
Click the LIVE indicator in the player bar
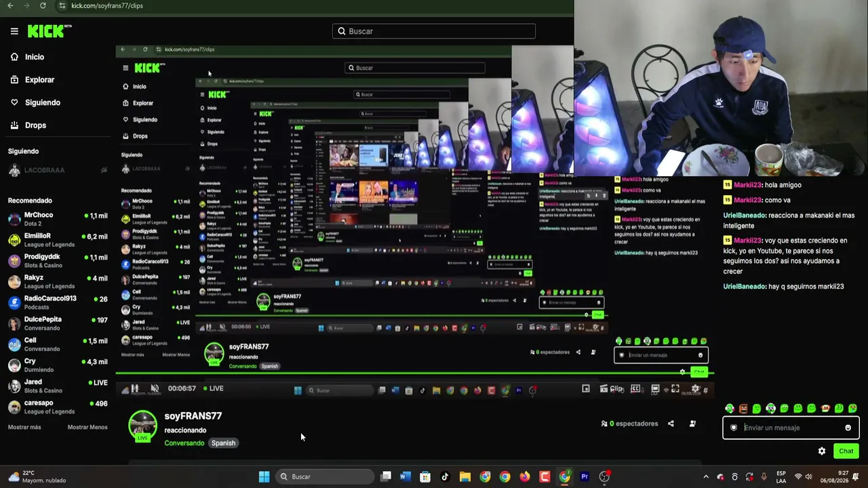tap(212, 388)
